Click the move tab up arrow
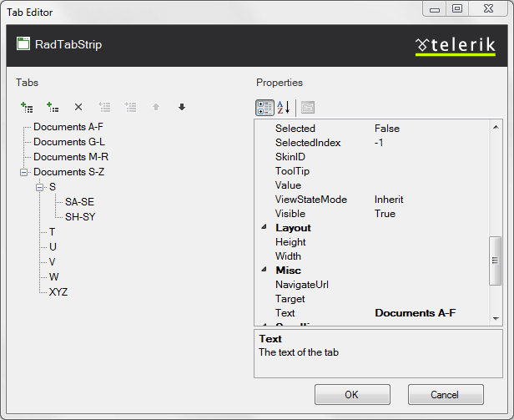The image size is (514, 420). tap(156, 107)
